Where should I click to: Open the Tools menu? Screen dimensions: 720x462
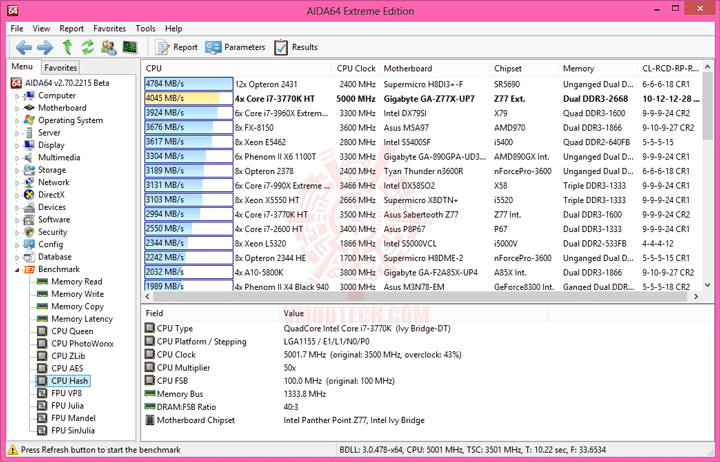146,28
